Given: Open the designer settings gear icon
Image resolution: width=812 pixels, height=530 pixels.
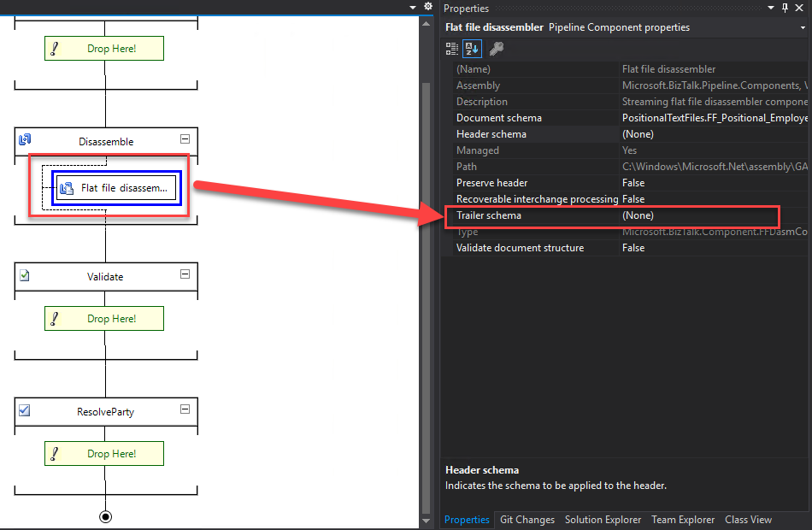Looking at the screenshot, I should pyautogui.click(x=428, y=7).
